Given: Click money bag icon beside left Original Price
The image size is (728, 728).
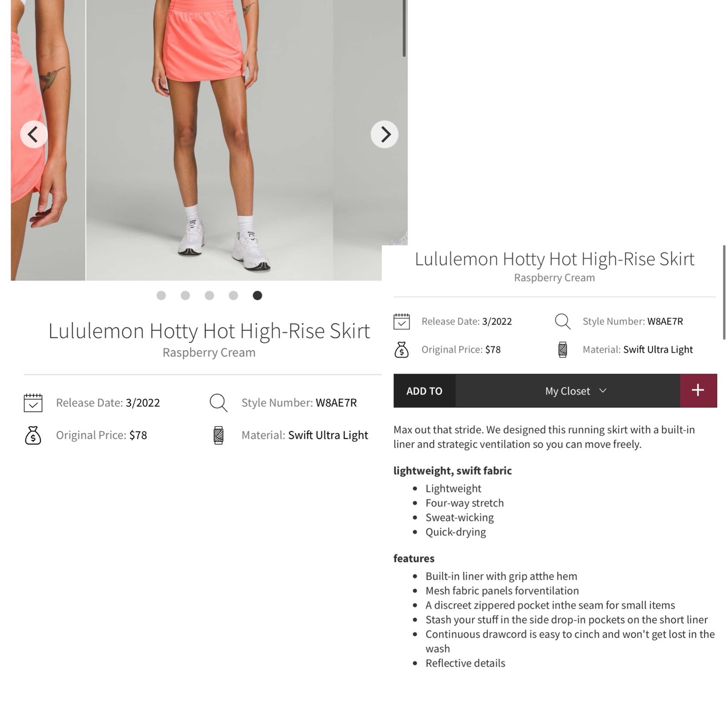Looking at the screenshot, I should tap(33, 435).
